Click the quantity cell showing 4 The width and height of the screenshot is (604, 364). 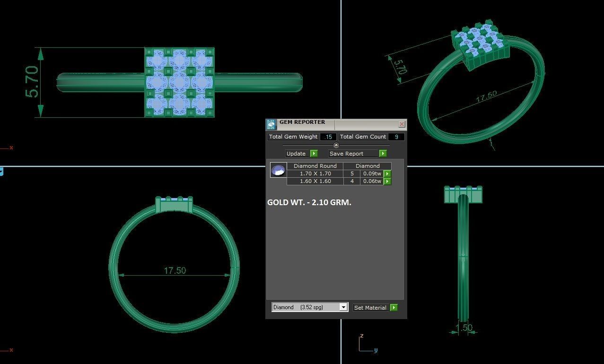click(x=352, y=182)
